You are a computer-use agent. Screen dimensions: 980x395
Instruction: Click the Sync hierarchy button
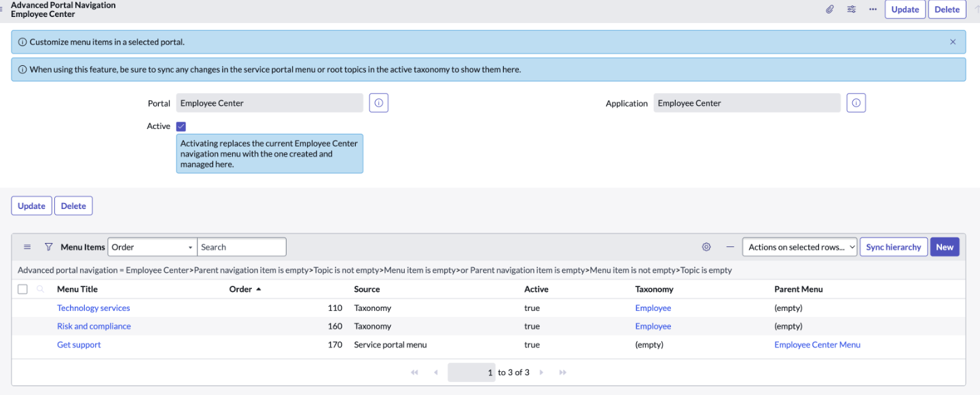pyautogui.click(x=894, y=247)
